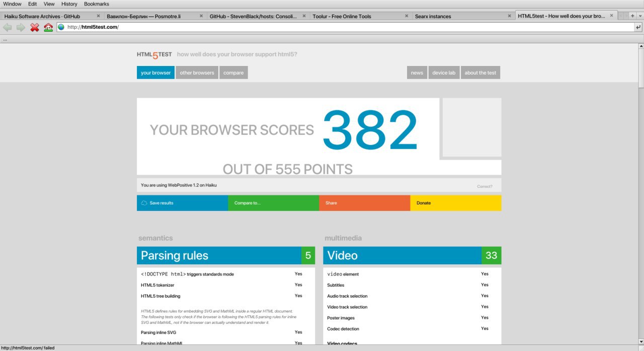This screenshot has height=351, width=644.
Task: Click the browser forward arrow button
Action: pyautogui.click(x=21, y=27)
